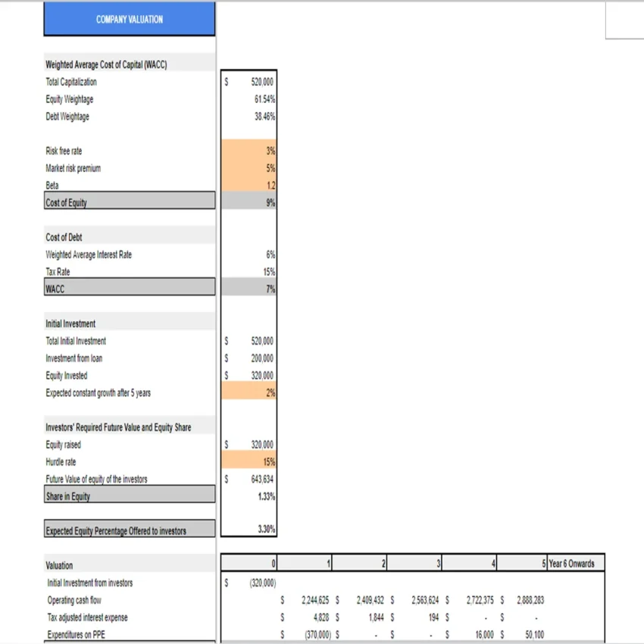The height and width of the screenshot is (644, 644).
Task: Select the Share in Equity label cell
Action: [x=130, y=494]
